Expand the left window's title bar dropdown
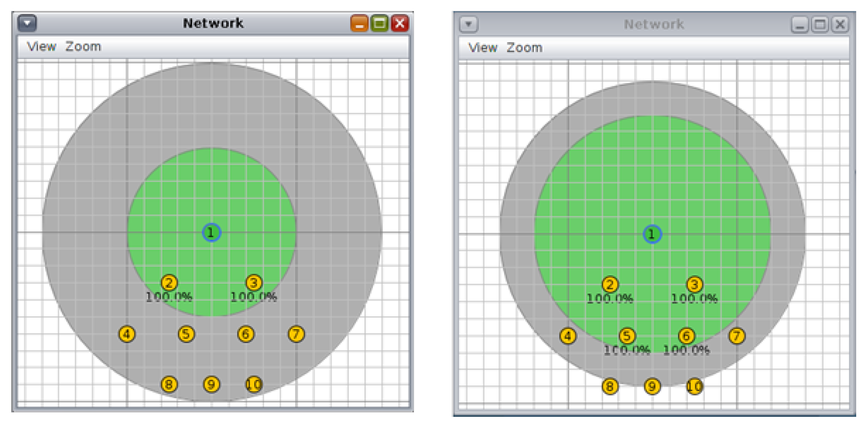The width and height of the screenshot is (868, 427). (27, 23)
